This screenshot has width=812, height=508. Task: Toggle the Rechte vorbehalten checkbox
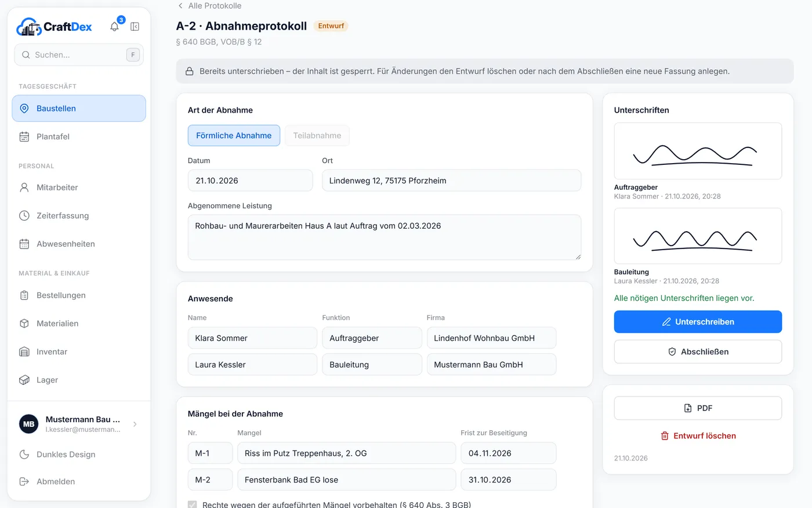193,505
